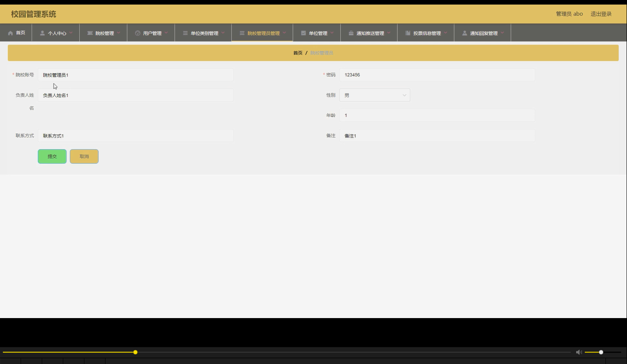Viewport: 627px width, 364px height.
Task: Click the icon beside 投票信息管理
Action: [408, 33]
